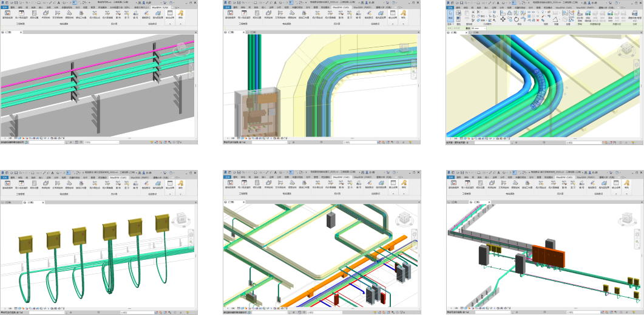Open the 选择 dropdown under the Modify arrow
Image resolution: width=644 pixels, height=315 pixels.
[452, 24]
